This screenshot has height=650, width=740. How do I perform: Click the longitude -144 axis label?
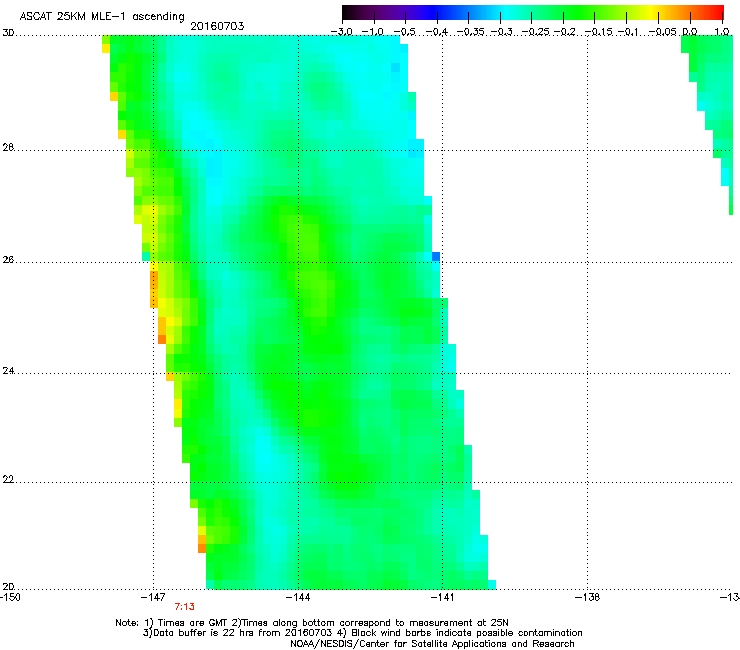[298, 597]
